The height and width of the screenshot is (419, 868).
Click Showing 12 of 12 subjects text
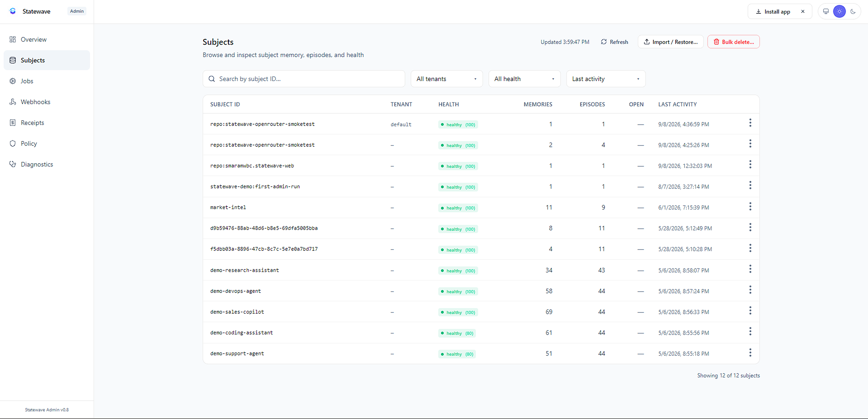click(x=728, y=376)
